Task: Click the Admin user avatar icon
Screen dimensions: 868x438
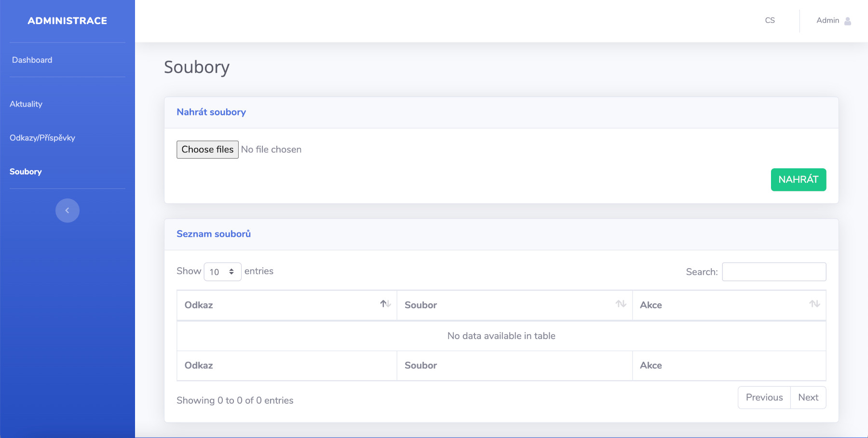Action: pos(847,21)
